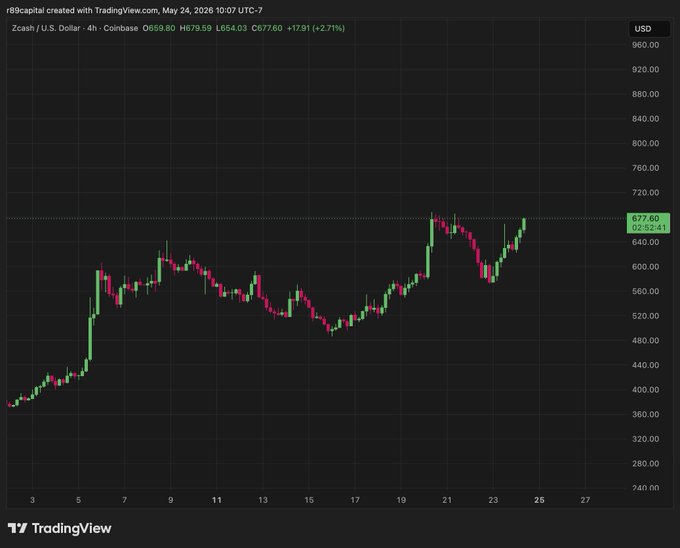Select the 280.00 price axis label
Viewport: 680px width, 548px height.
click(x=645, y=463)
